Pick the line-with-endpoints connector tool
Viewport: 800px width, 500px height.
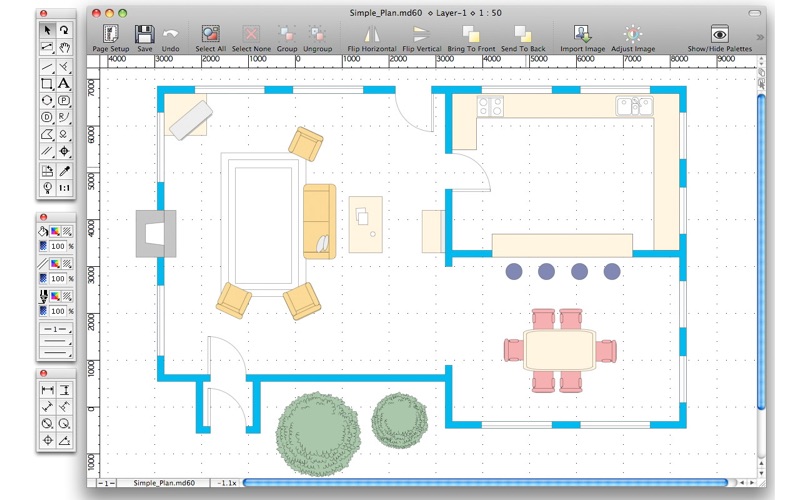[x=47, y=47]
